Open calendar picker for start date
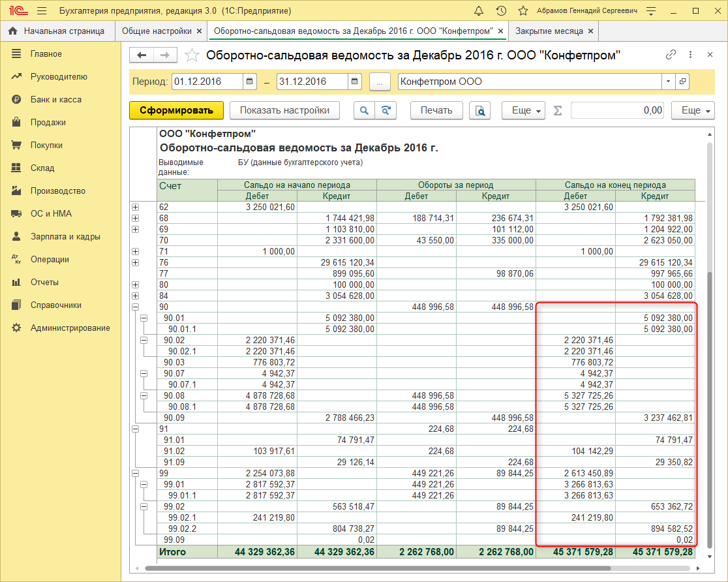The image size is (728, 582). click(x=250, y=82)
